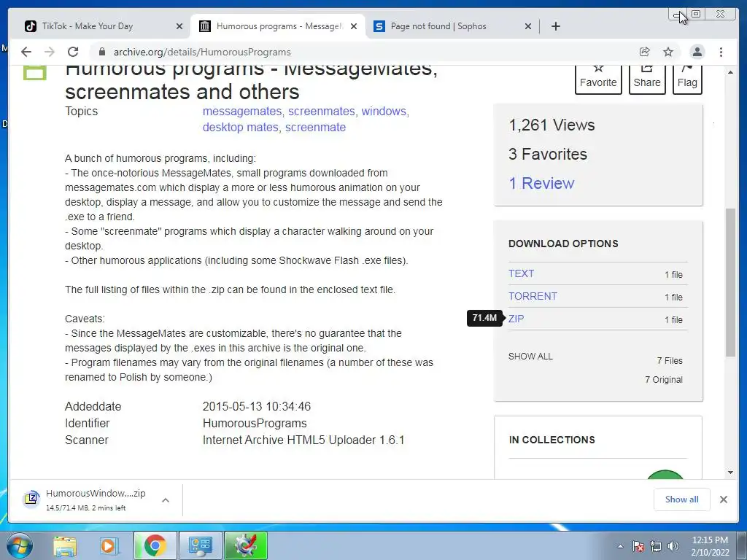Viewport: 747px width, 560px height.
Task: Download the TEXT file option
Action: pyautogui.click(x=521, y=274)
